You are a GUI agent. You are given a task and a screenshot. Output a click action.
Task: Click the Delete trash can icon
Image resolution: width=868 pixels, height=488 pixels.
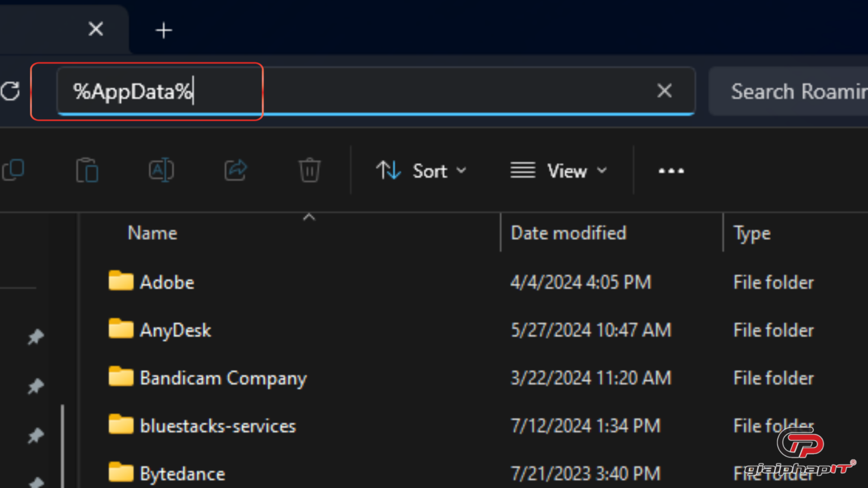click(x=310, y=170)
